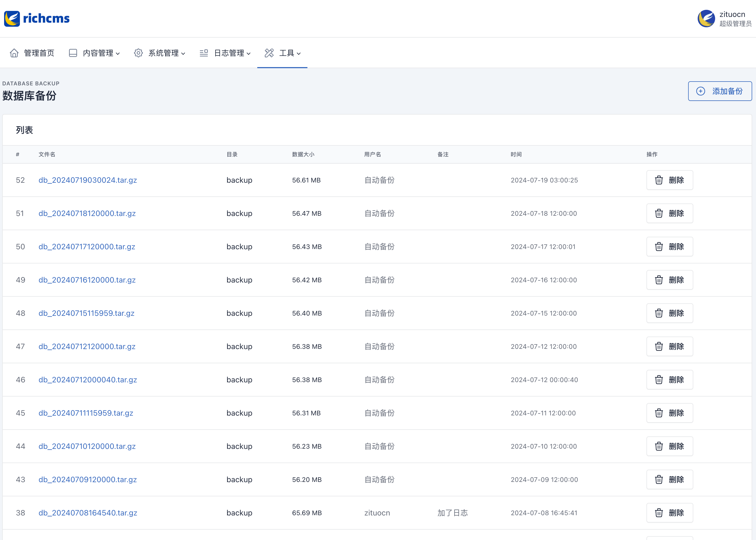Click the 时间 column header
756x540 pixels.
516,154
